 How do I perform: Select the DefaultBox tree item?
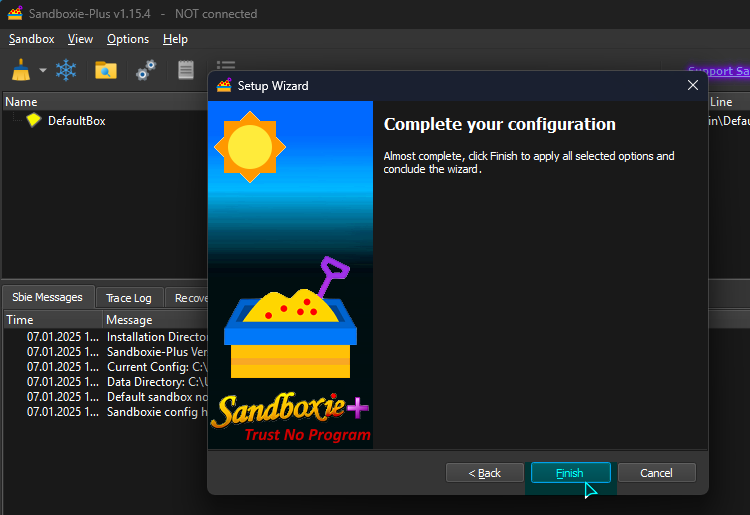coord(77,121)
